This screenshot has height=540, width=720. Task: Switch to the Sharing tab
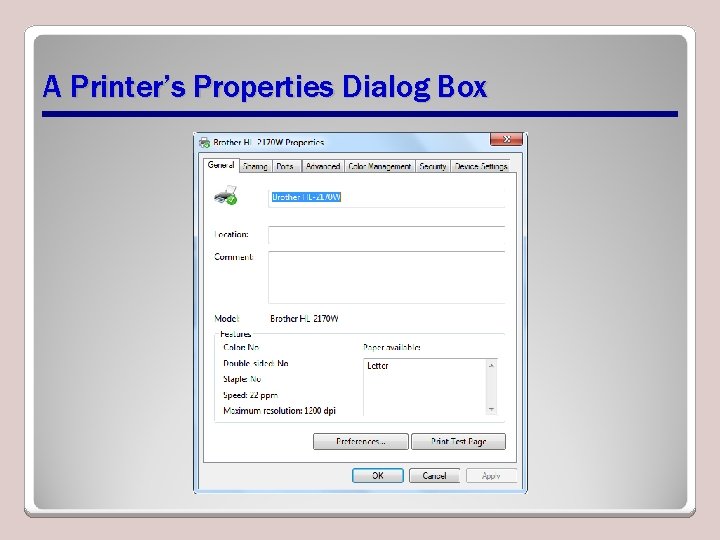click(255, 167)
